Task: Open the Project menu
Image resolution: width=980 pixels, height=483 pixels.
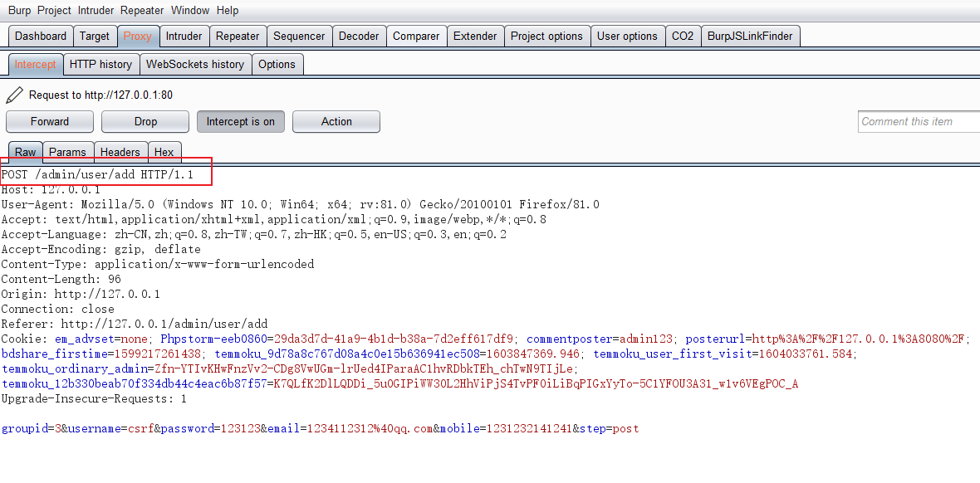Action: [54, 10]
